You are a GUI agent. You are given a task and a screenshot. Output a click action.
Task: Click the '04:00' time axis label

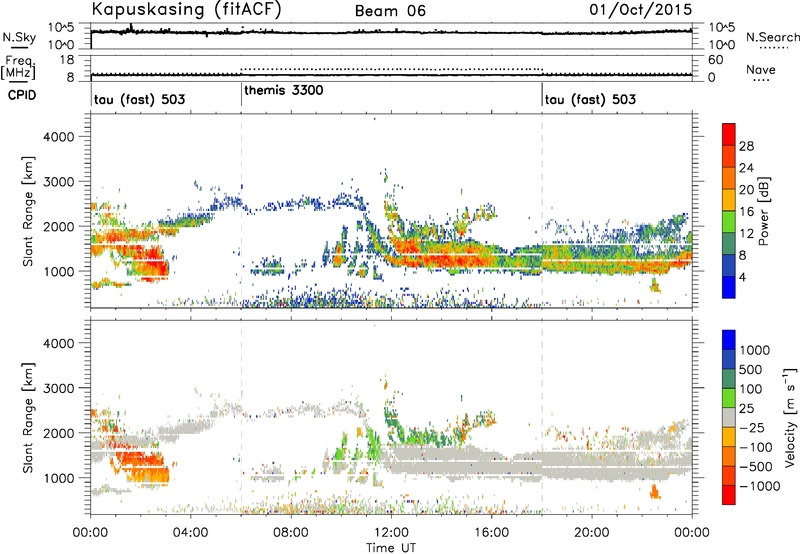[x=190, y=533]
